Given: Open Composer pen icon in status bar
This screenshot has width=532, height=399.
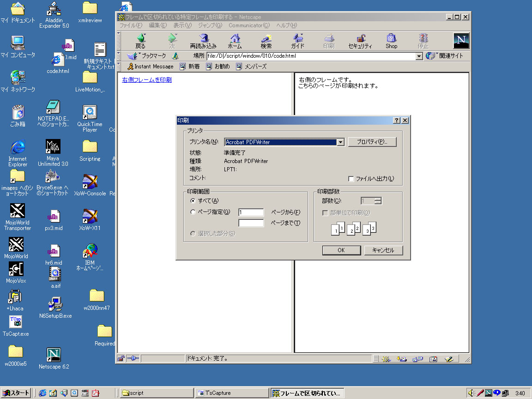Looking at the screenshot, I should [449, 359].
